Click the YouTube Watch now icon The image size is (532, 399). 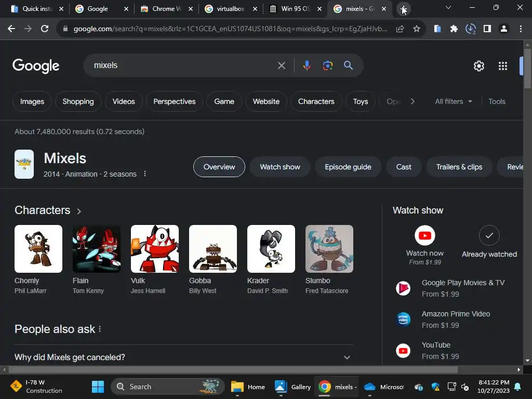point(425,235)
